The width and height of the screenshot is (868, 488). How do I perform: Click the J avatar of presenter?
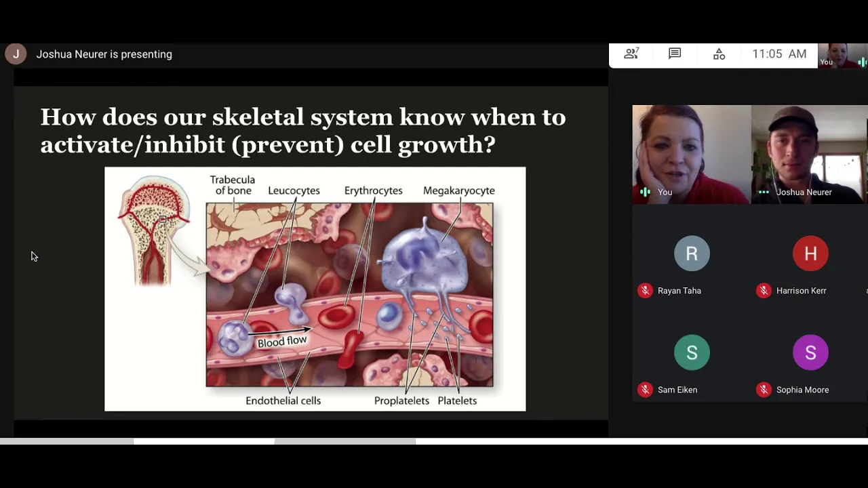pos(16,54)
